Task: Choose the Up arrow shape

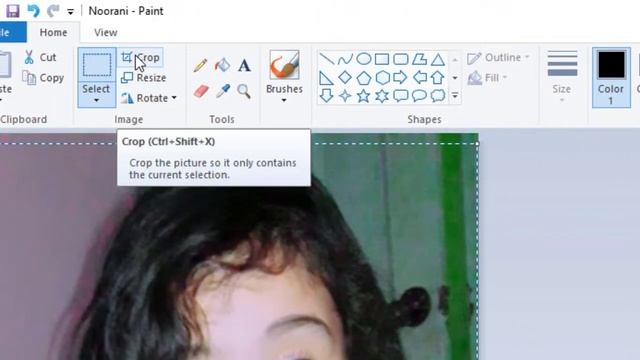Action: [438, 78]
